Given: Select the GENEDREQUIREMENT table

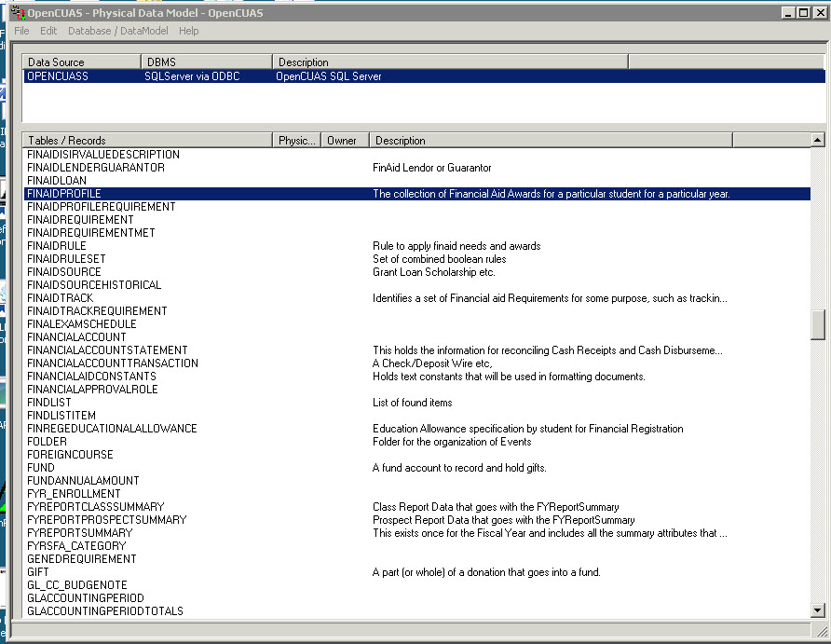Looking at the screenshot, I should click(x=82, y=559).
